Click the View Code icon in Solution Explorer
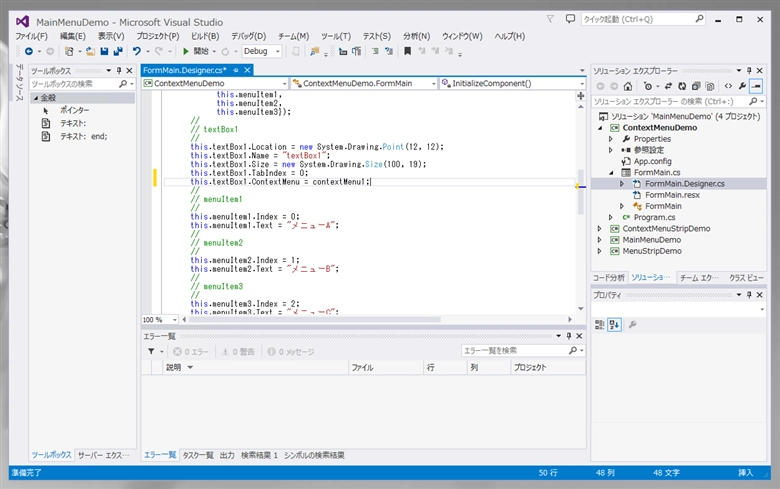Image resolution: width=780 pixels, height=489 pixels. click(728, 86)
